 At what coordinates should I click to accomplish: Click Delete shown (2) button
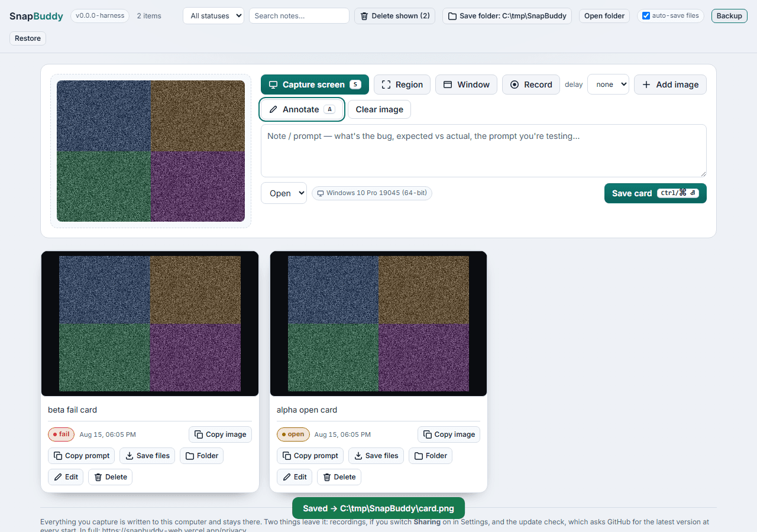pos(395,16)
